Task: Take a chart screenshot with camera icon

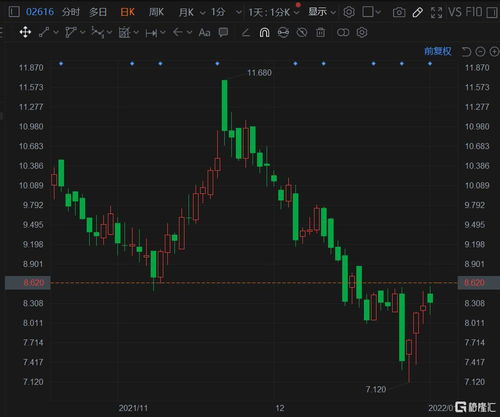Action: (399, 13)
